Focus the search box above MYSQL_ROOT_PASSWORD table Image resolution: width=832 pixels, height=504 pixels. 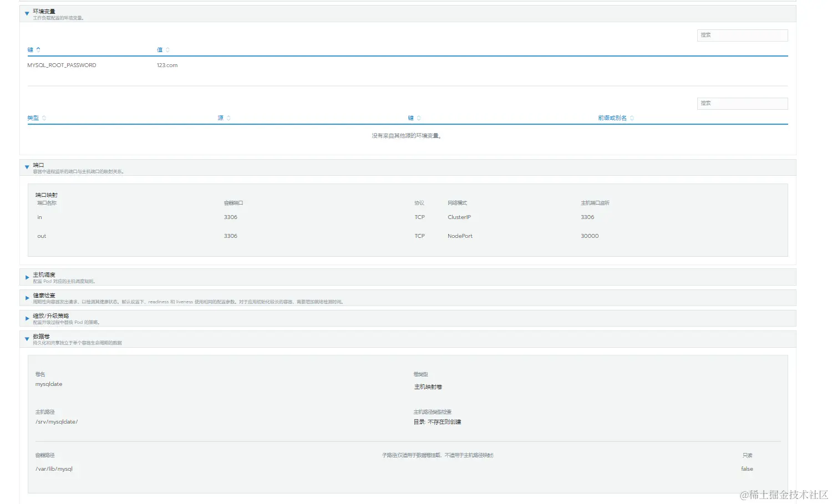742,35
